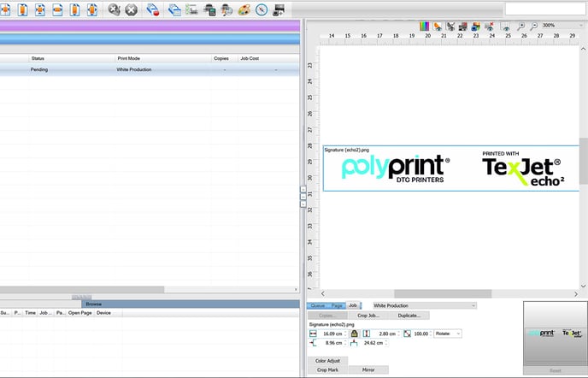Edit the 8.96 cm horizontal position field

tap(332, 343)
